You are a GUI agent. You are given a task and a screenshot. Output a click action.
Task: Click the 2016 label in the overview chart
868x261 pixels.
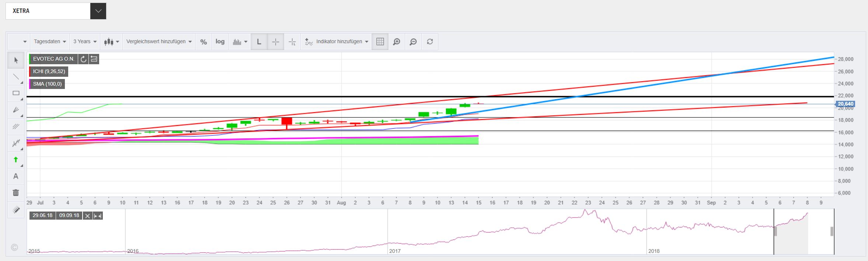coord(133,251)
